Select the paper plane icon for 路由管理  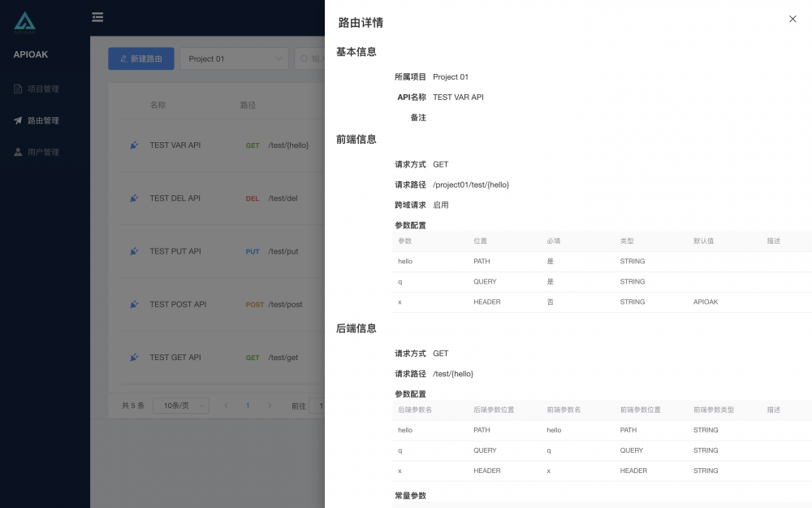click(x=18, y=120)
